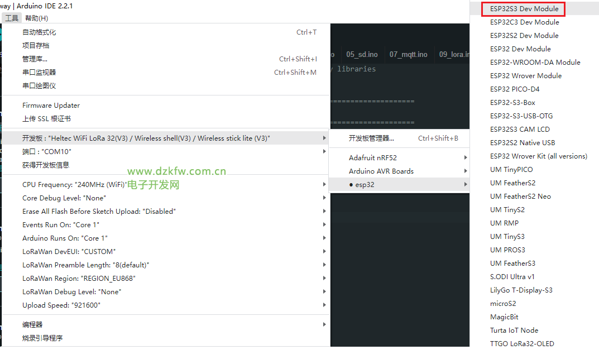This screenshot has width=599, height=364.
Task: Expand the 端口 COM10 submenu
Action: point(47,152)
